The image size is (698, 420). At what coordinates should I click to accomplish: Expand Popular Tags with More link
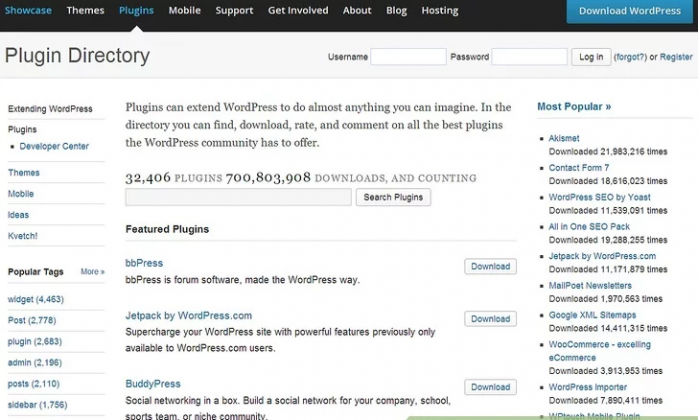coord(92,272)
